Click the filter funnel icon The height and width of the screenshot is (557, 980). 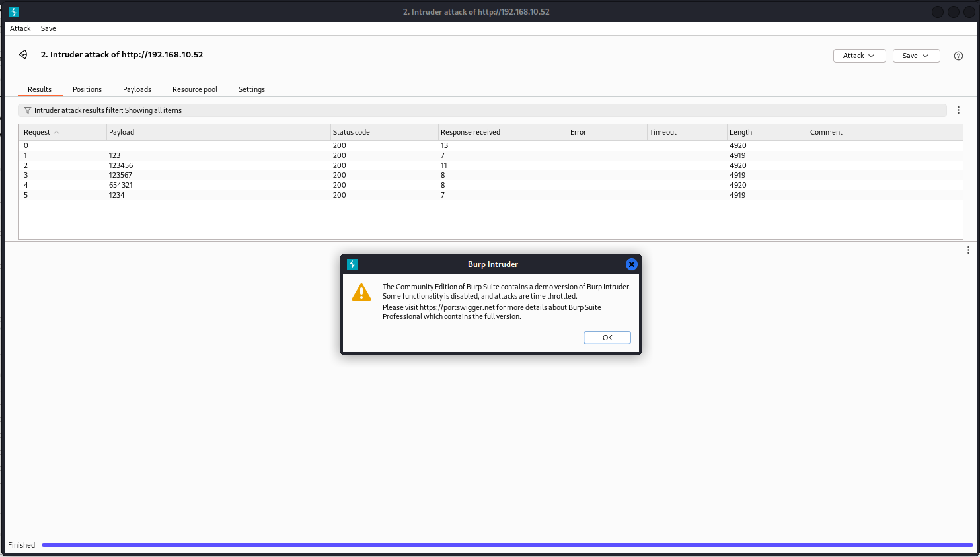coord(28,110)
